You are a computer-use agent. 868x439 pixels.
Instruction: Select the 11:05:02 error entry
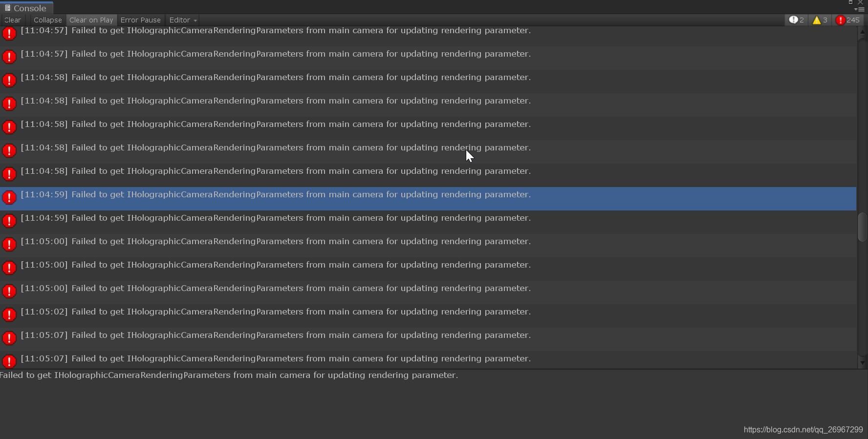coord(428,316)
